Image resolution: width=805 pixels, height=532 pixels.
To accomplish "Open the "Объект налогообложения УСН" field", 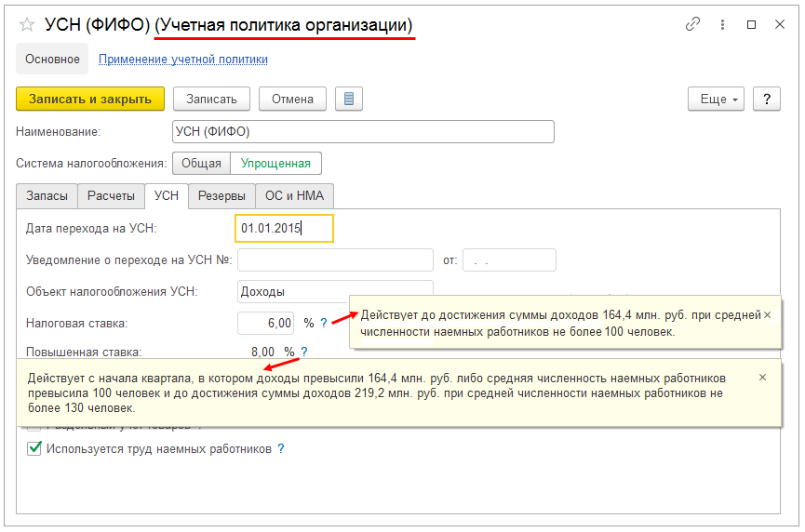I will pos(335,291).
